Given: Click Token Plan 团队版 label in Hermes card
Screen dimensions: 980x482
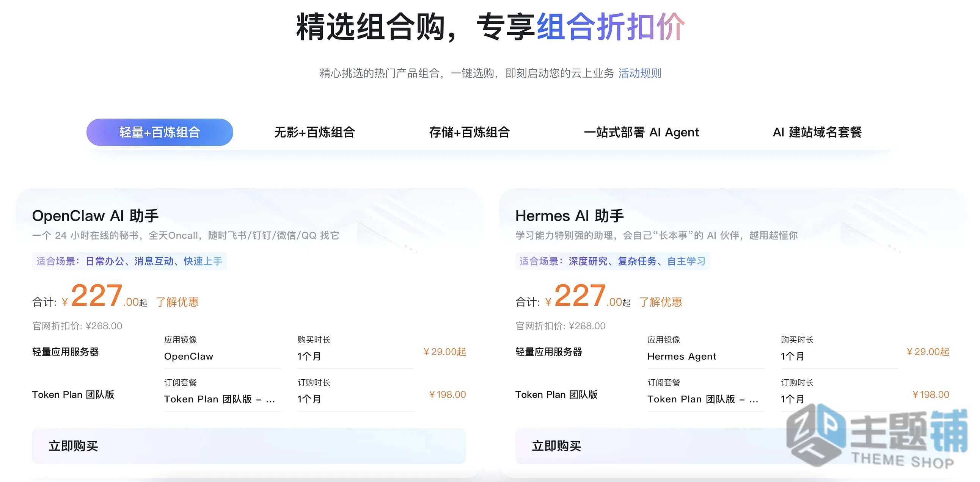Looking at the screenshot, I should tap(556, 394).
